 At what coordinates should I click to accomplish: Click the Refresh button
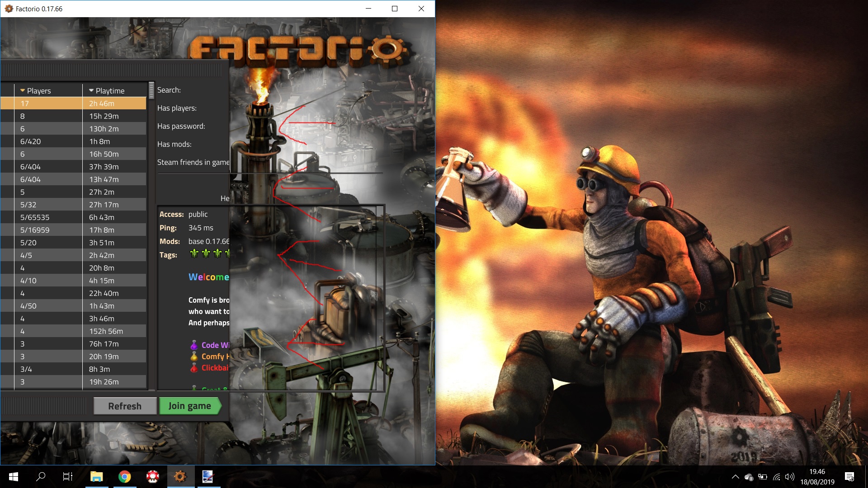(x=125, y=406)
